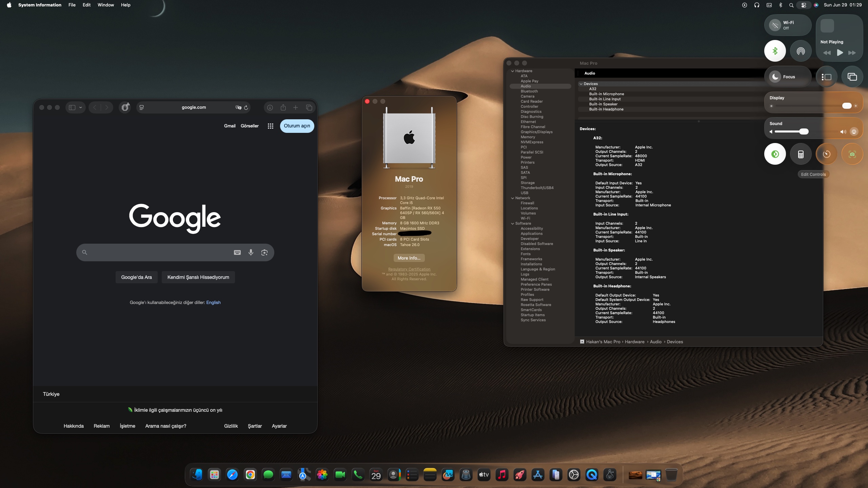Open the Window menu
Viewport: 868px width, 488px height.
pyautogui.click(x=105, y=5)
